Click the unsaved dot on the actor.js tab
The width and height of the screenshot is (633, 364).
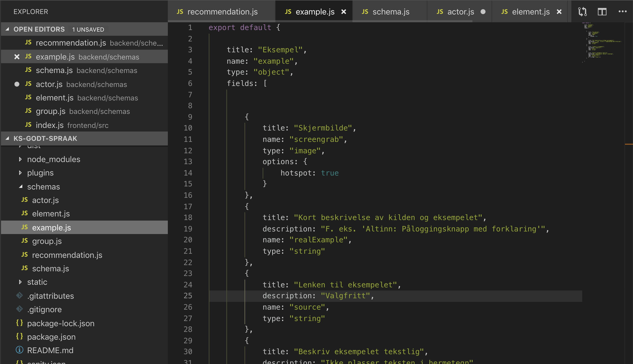[483, 12]
